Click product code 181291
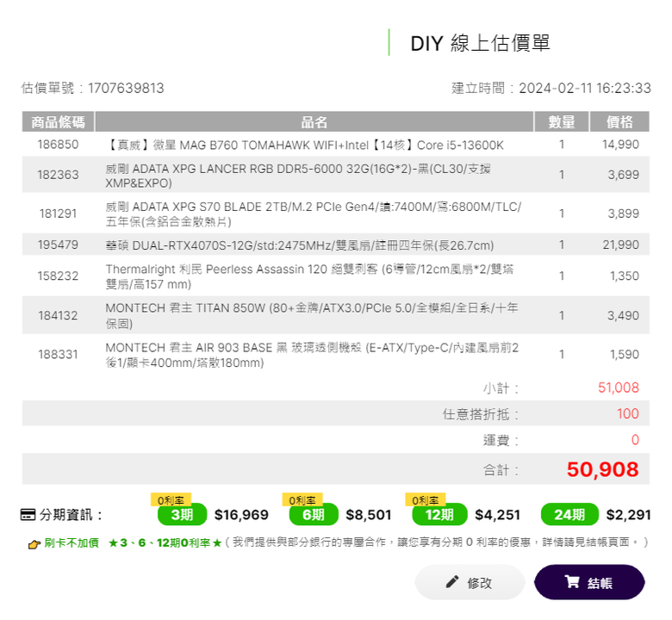Viewport: 672px width, 620px height. tap(58, 214)
